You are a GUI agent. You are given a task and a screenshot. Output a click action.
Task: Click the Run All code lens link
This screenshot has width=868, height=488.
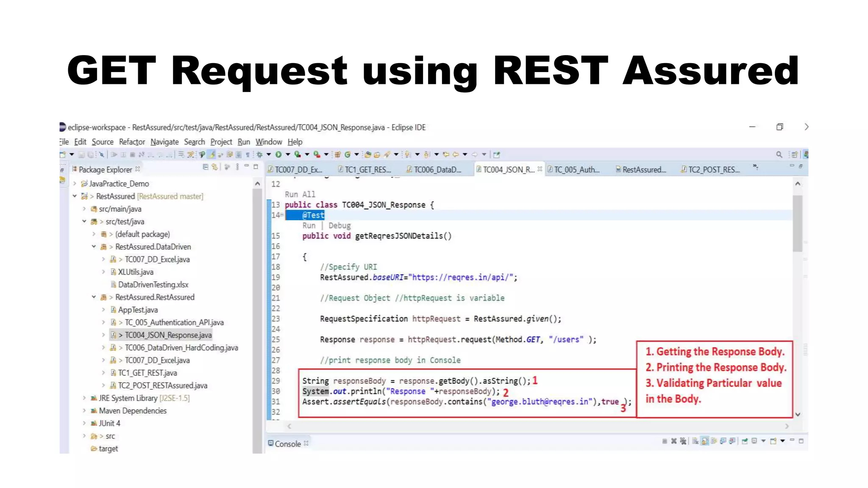tap(300, 194)
